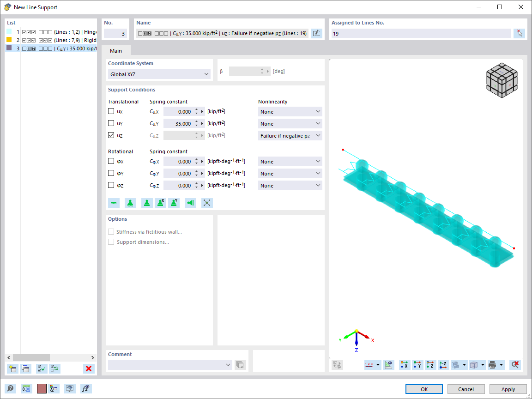Screen dimensions: 532x399
Task: Click the reddish color swatch at bottom
Action: point(42,389)
